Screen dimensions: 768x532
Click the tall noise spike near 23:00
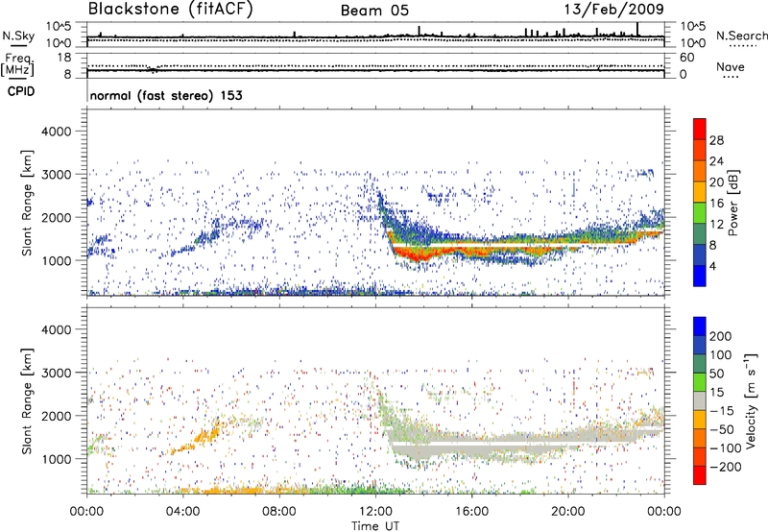pyautogui.click(x=637, y=29)
